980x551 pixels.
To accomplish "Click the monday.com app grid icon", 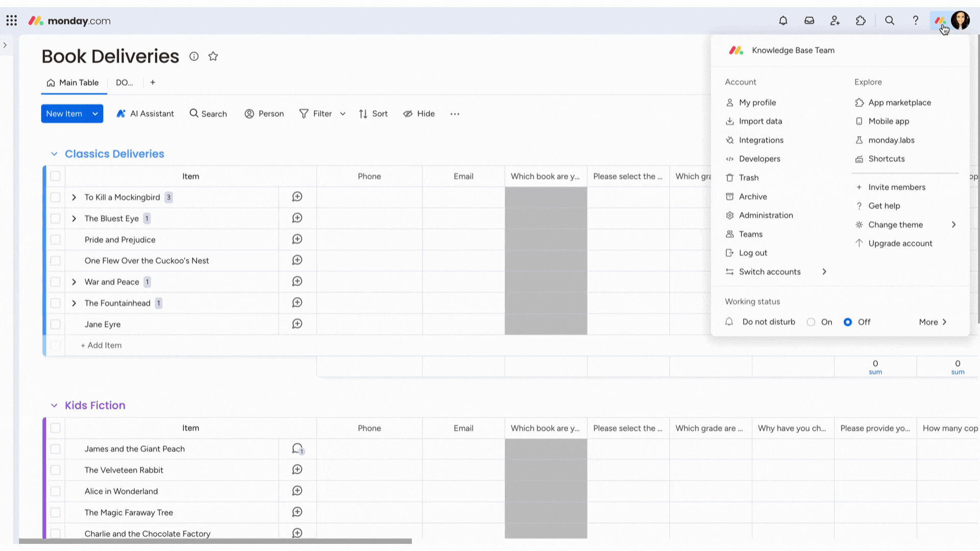I will (x=12, y=20).
